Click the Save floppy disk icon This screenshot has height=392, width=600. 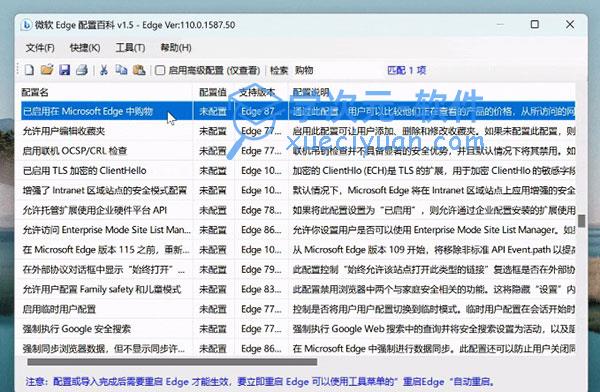click(x=64, y=70)
